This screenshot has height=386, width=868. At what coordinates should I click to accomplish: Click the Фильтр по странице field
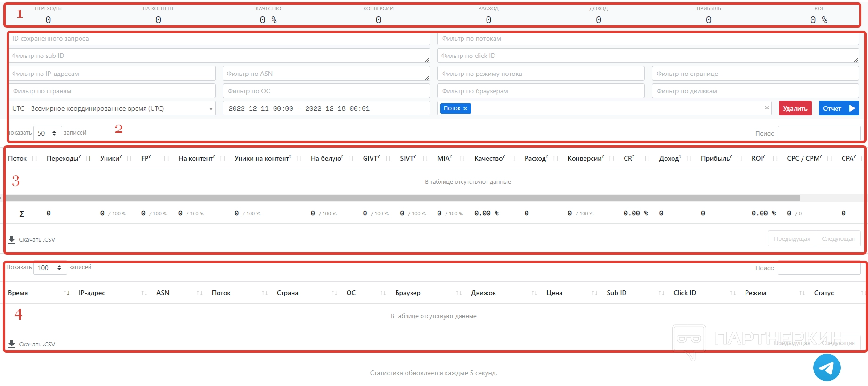(755, 74)
